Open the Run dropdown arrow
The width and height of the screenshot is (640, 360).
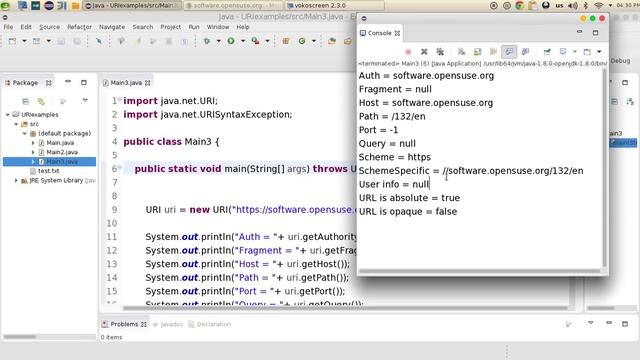tap(243, 41)
